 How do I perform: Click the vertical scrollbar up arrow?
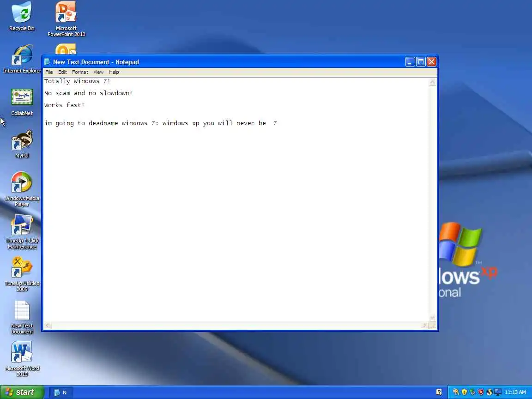432,82
